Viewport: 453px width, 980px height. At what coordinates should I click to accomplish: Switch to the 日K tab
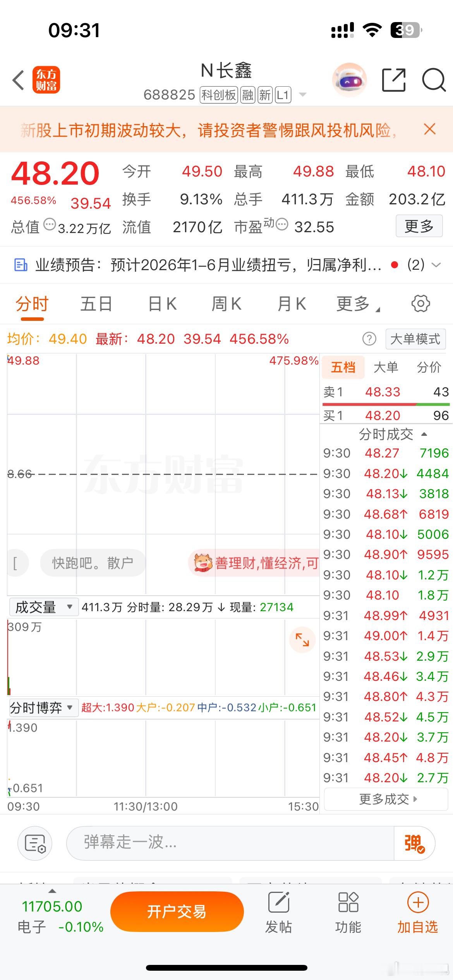(x=162, y=304)
